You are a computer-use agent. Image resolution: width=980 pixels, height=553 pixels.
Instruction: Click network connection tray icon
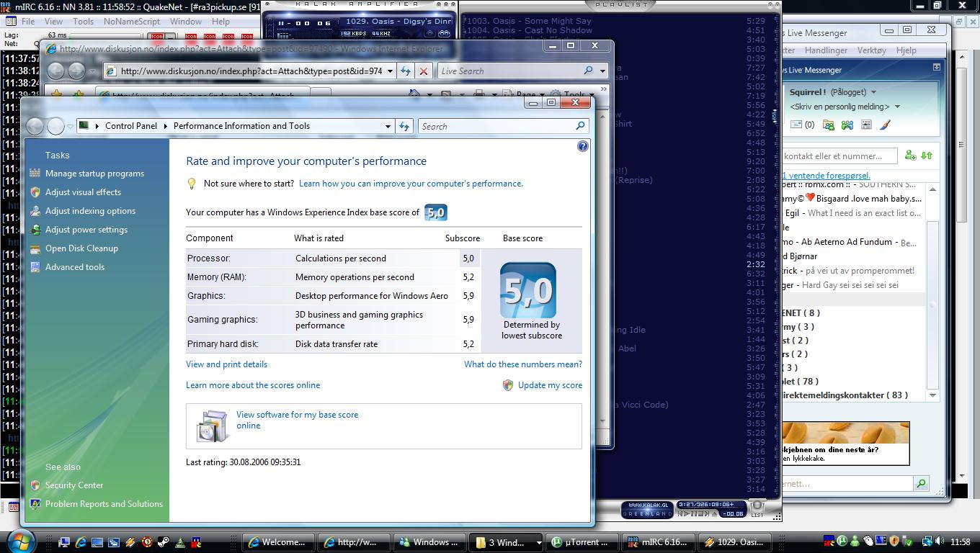pyautogui.click(x=927, y=541)
